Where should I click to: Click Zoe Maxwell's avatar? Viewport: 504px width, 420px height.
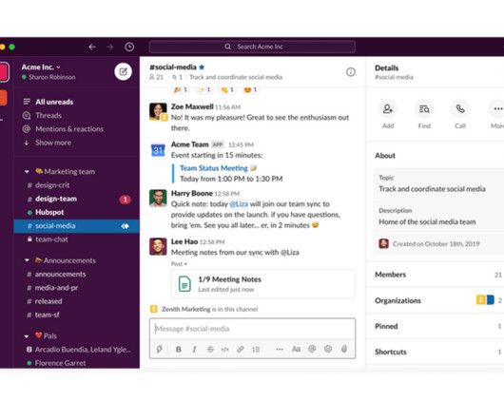click(158, 111)
